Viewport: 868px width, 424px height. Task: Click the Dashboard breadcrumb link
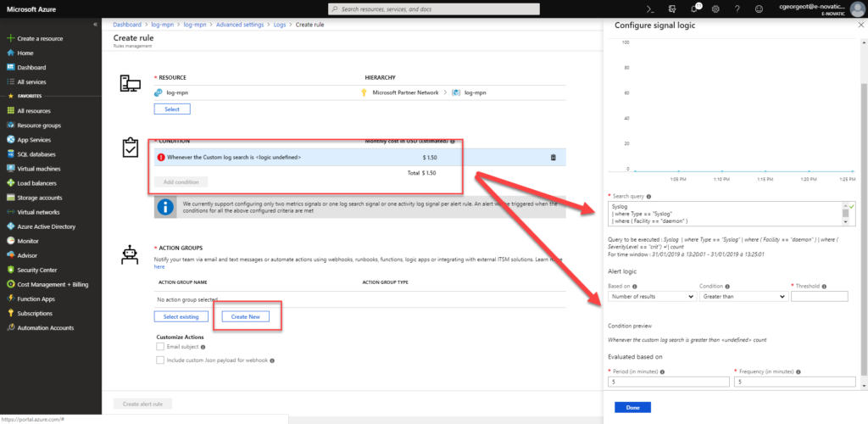tap(127, 25)
